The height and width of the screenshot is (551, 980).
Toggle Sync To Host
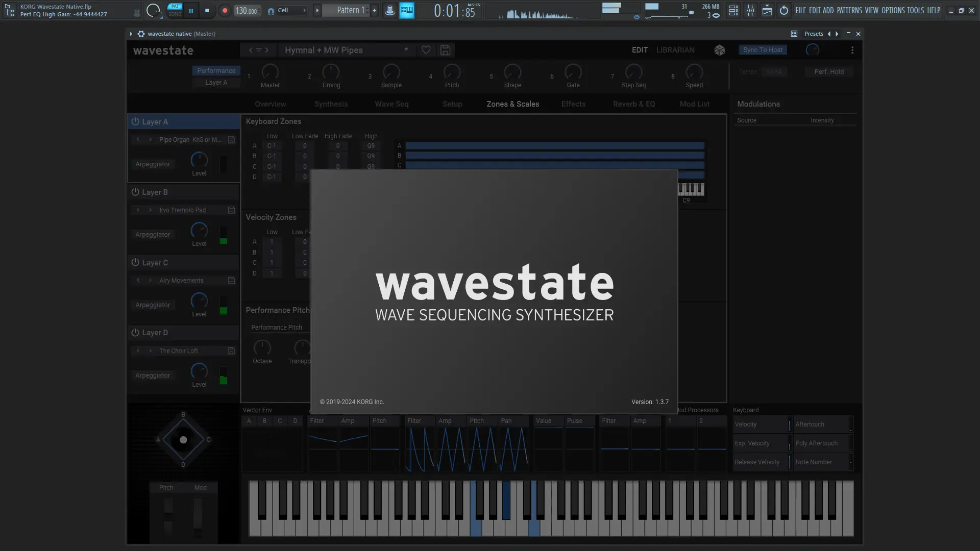click(x=763, y=50)
